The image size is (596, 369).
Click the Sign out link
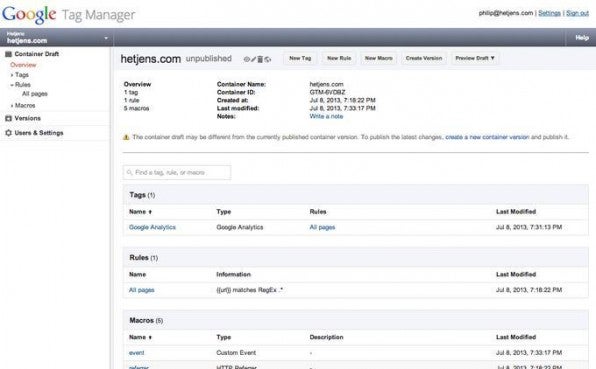click(x=577, y=13)
